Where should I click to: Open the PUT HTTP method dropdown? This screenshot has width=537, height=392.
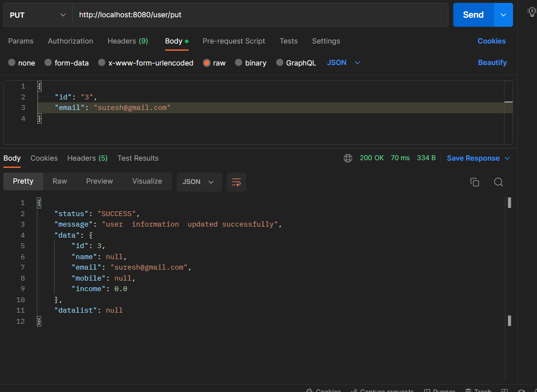coord(38,15)
